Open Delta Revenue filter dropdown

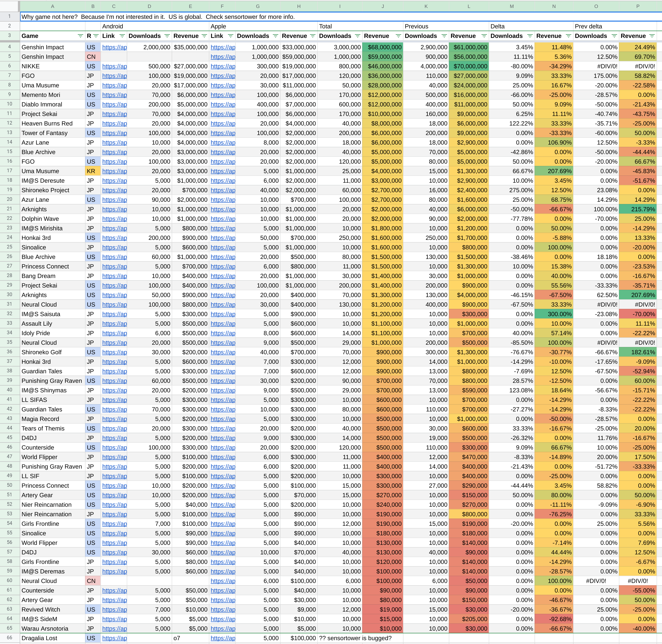[x=569, y=36]
